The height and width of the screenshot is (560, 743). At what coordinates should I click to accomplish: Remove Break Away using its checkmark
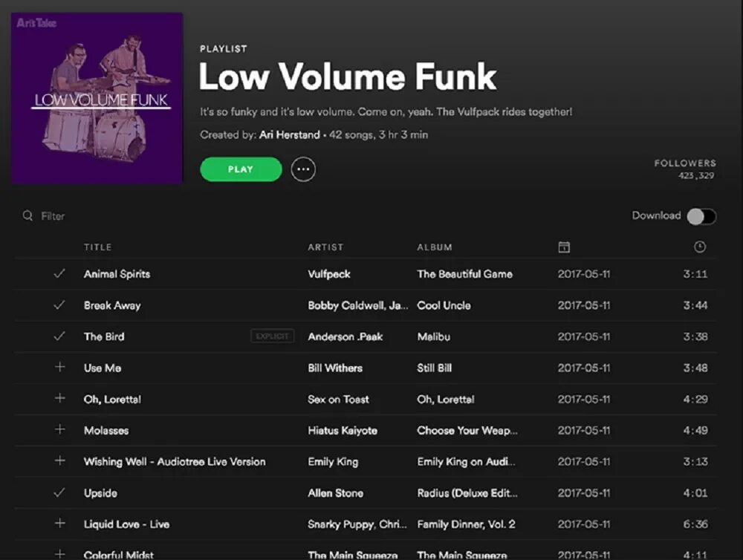(x=59, y=305)
